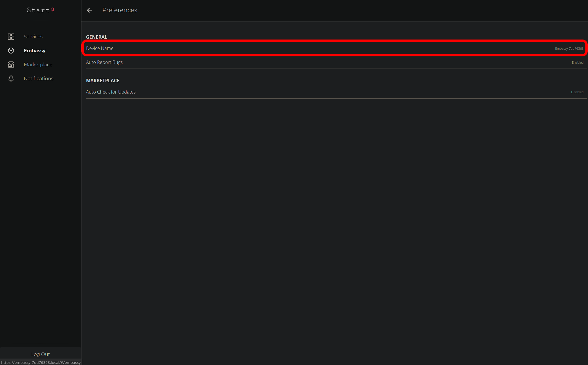Click the GENERAL section heading
588x365 pixels.
point(96,37)
